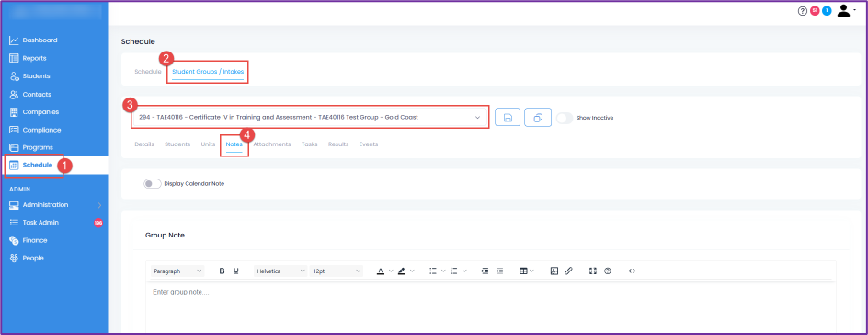Open the student group selection dropdown

point(310,118)
